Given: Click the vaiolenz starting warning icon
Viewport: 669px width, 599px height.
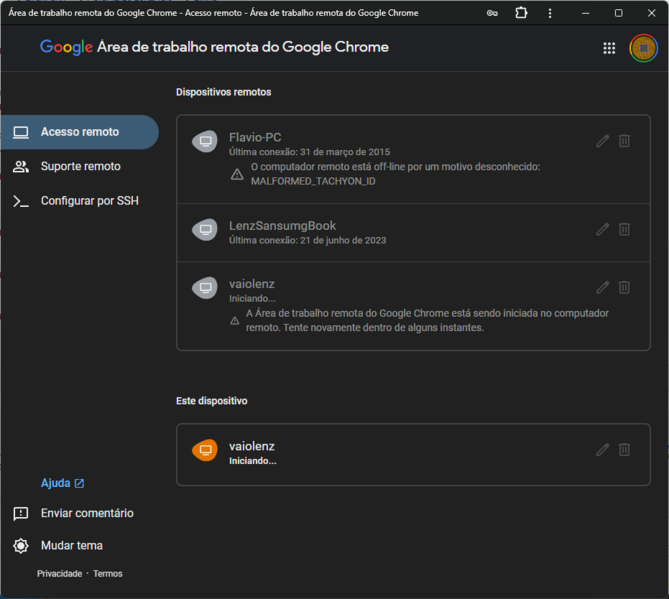Looking at the screenshot, I should click(x=235, y=321).
